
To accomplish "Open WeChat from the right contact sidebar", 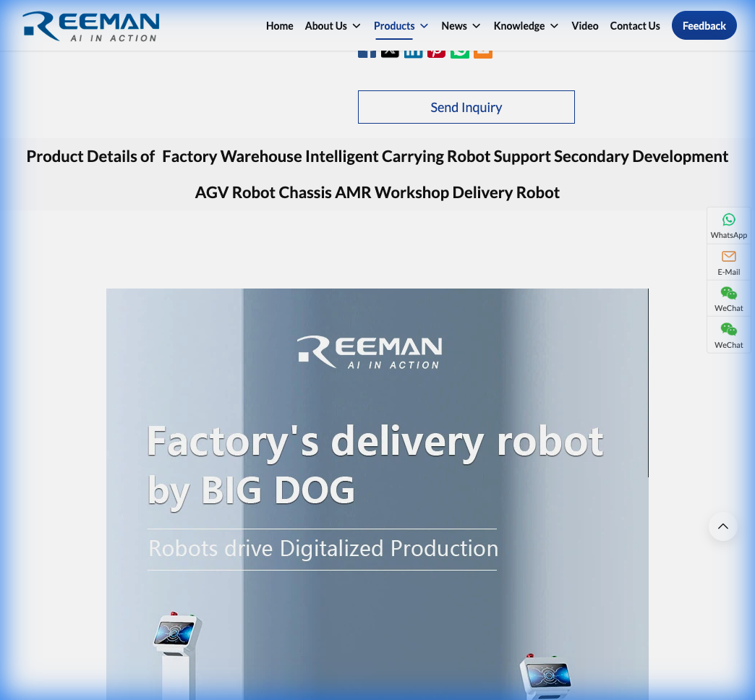I will [728, 298].
